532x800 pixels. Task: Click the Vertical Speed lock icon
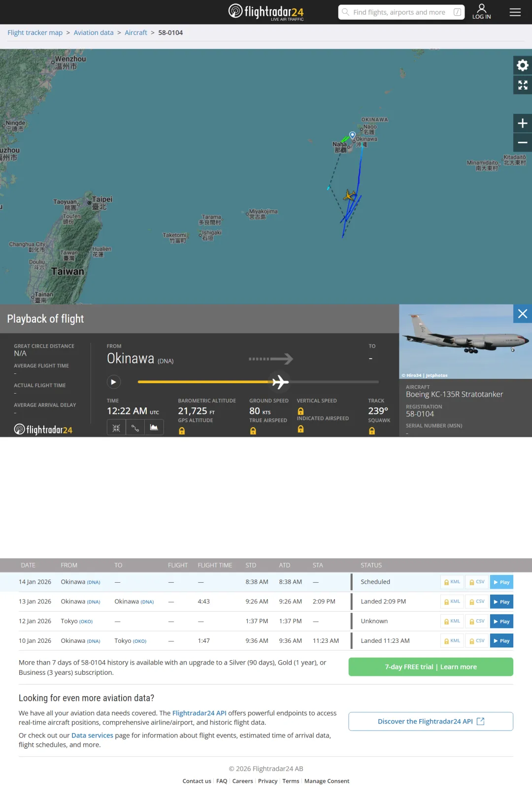(300, 411)
